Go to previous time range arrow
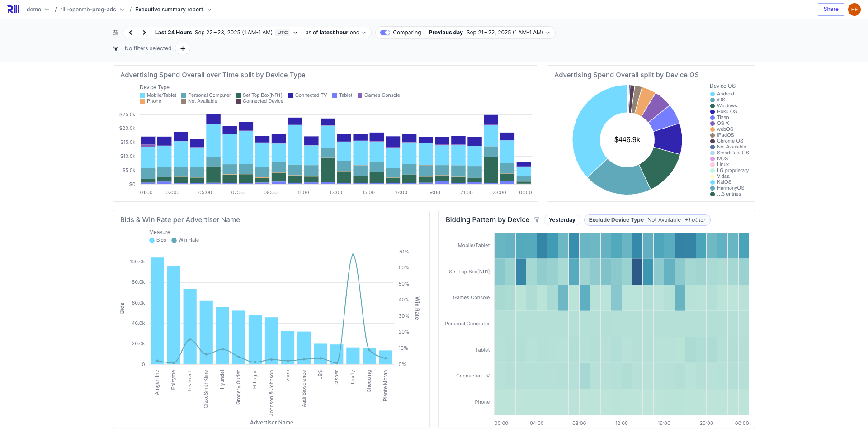868x434 pixels. pos(131,33)
